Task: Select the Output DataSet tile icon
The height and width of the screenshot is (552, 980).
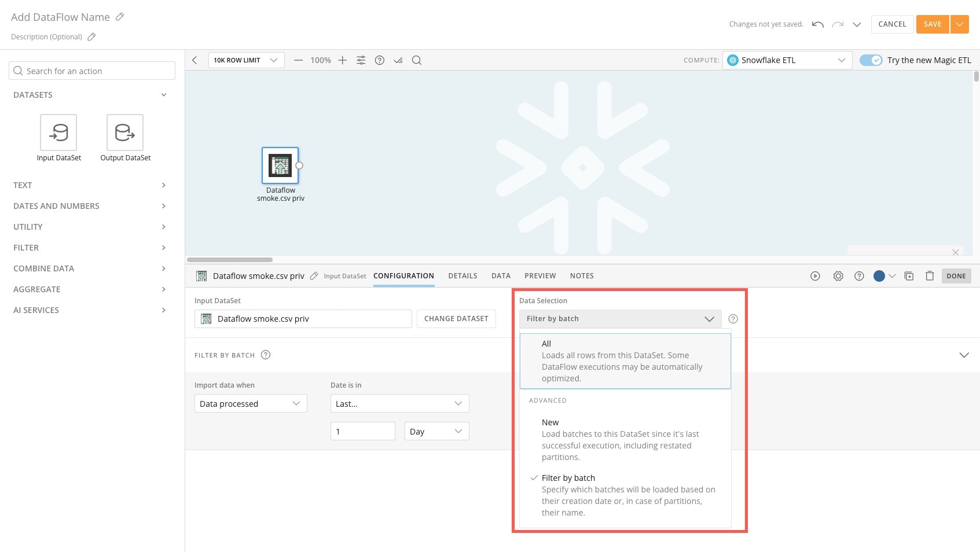Action: coord(125,133)
